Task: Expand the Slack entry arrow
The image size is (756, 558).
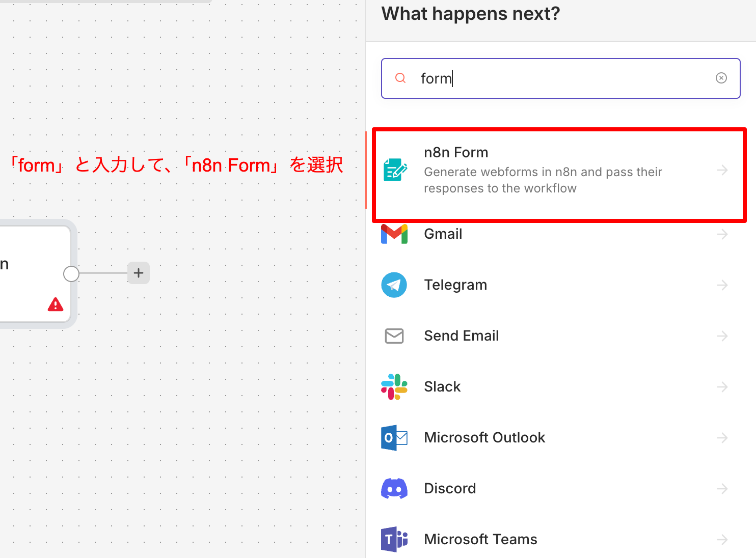Action: [723, 386]
